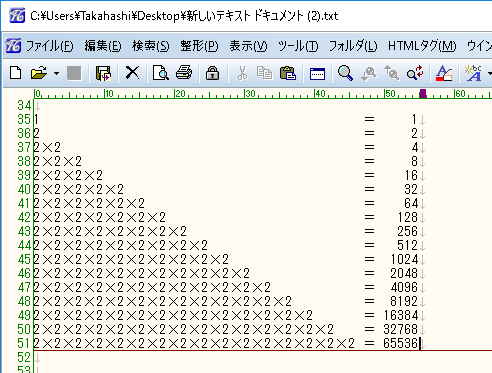The height and width of the screenshot is (373, 492).
Task: Click the app icon in title bar
Action: pos(17,15)
